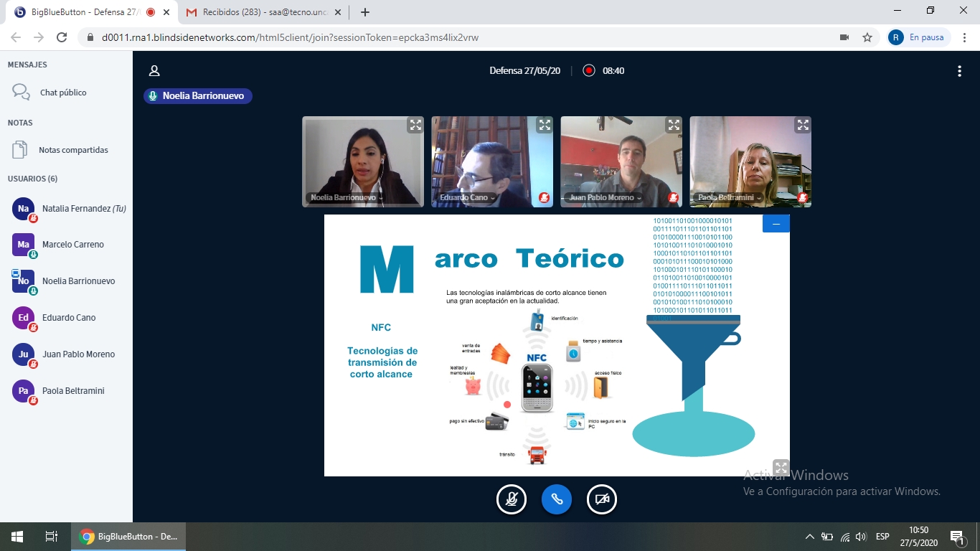Bookmark this page with star icon
The height and width of the screenshot is (551, 980).
pyautogui.click(x=867, y=37)
